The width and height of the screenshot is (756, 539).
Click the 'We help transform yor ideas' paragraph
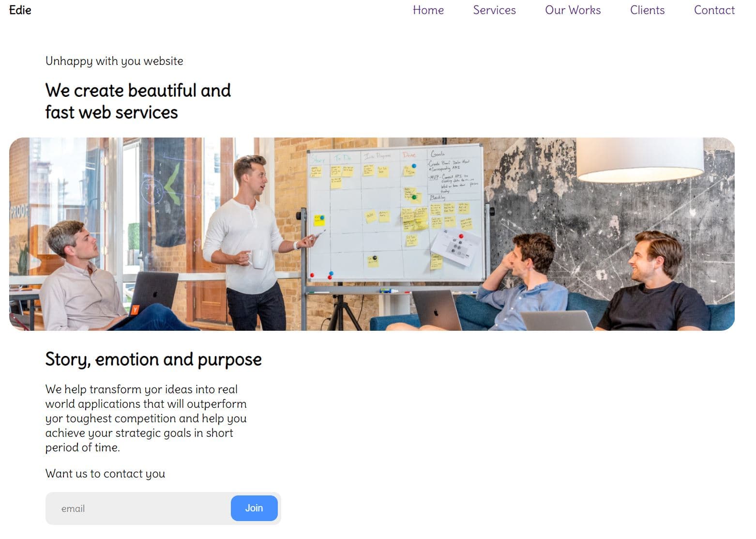pyautogui.click(x=146, y=418)
